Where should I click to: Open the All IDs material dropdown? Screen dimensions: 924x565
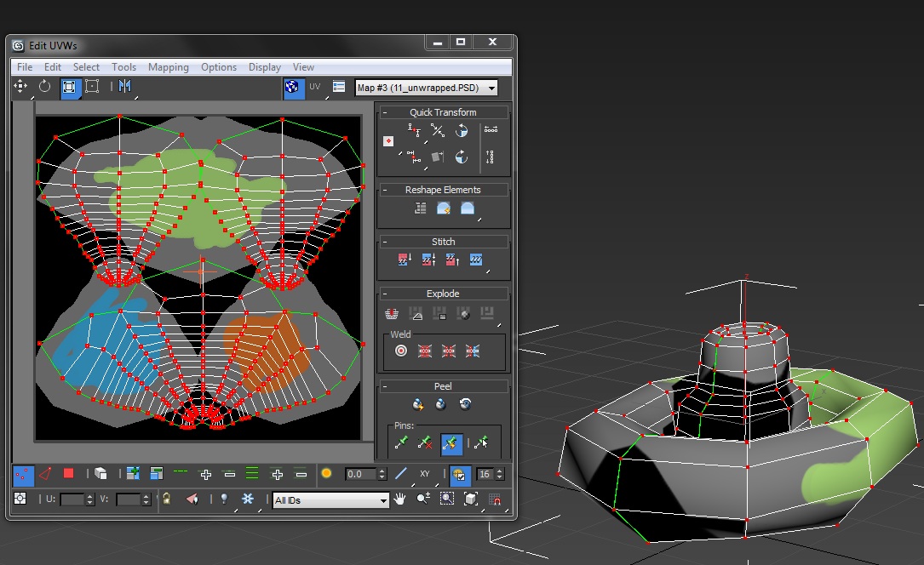(x=330, y=500)
